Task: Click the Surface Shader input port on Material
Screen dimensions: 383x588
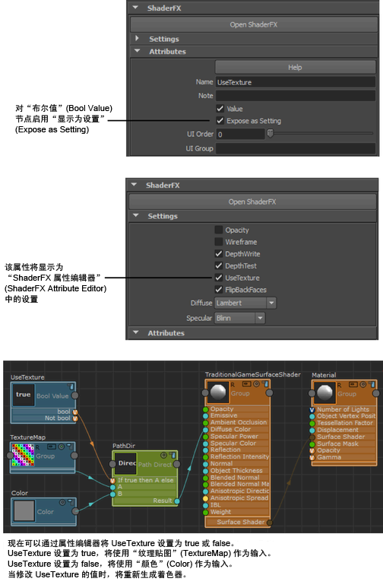Action: tap(312, 437)
